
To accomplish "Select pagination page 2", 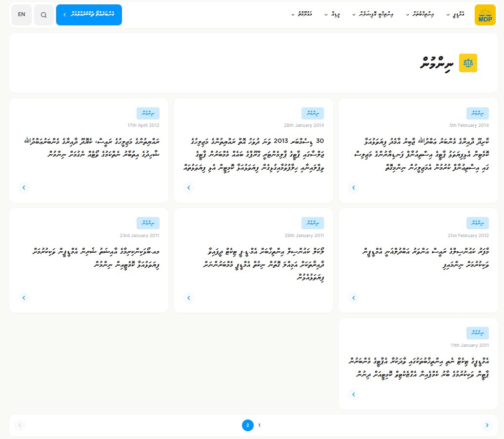I will [247, 425].
